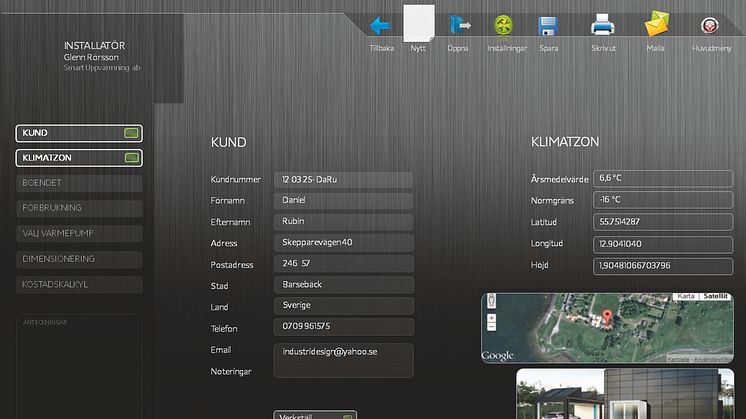Select the KUND sidebar section

coord(79,133)
